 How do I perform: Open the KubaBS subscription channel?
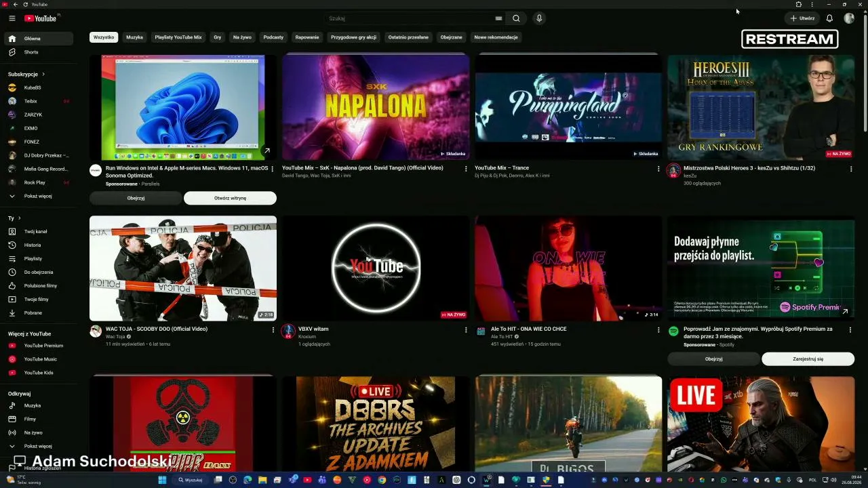click(x=39, y=87)
